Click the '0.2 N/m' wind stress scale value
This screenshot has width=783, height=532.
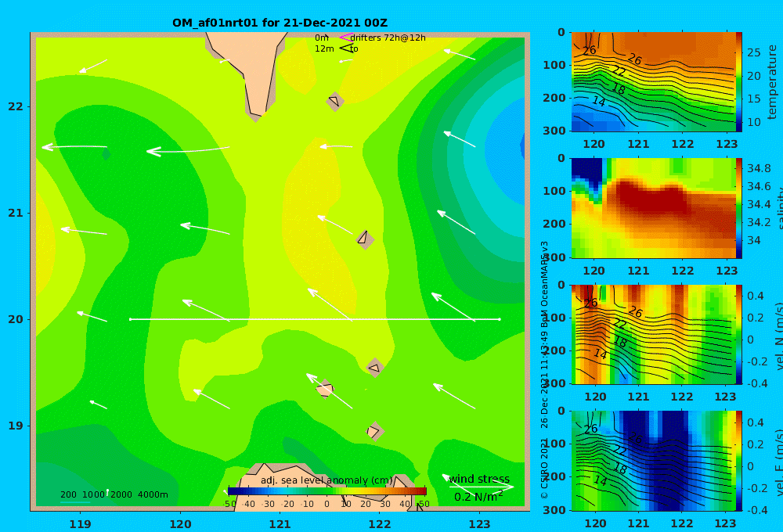coord(478,497)
